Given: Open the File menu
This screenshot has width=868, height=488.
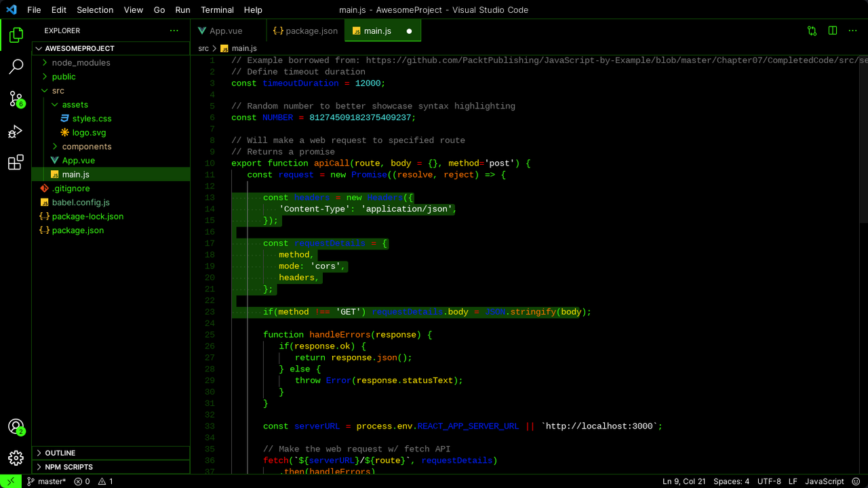Looking at the screenshot, I should coord(34,10).
